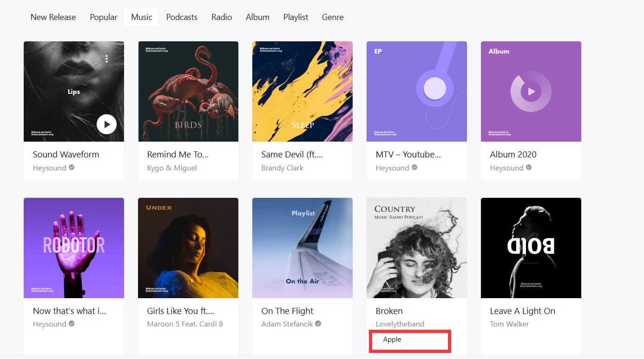Click verified badge under MTV – Youtube
The width and height of the screenshot is (644, 359).
pyautogui.click(x=414, y=168)
